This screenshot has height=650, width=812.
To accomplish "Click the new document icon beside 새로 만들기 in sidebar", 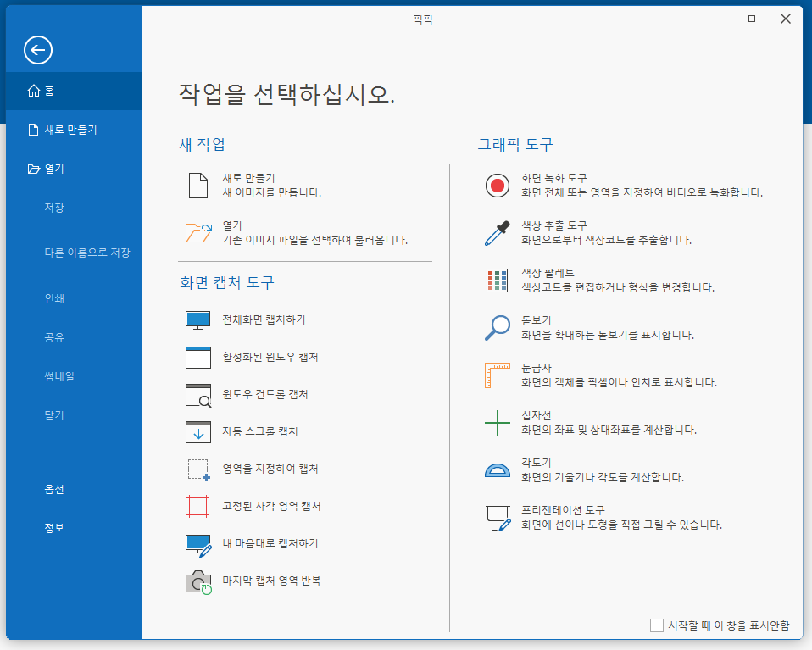I will pyautogui.click(x=33, y=130).
